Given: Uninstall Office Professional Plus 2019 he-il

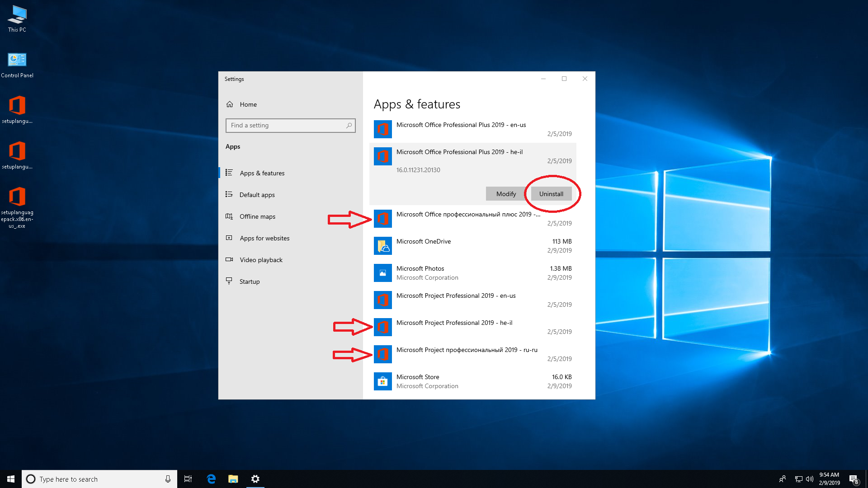Looking at the screenshot, I should pos(551,194).
